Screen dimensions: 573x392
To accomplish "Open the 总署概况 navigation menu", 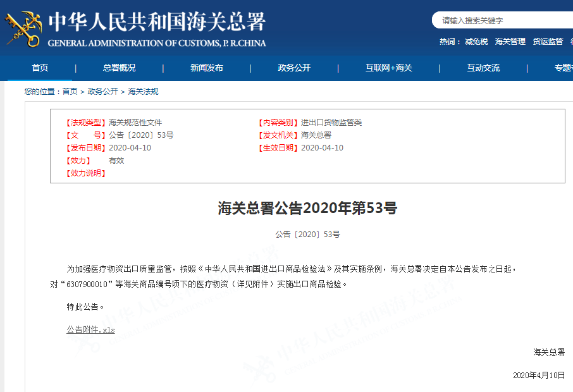I will pos(119,68).
